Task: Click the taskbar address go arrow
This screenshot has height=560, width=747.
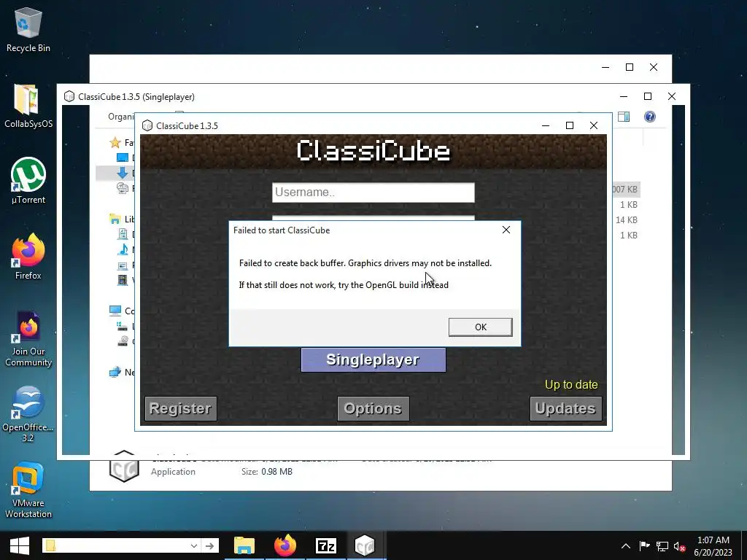Action: point(209,545)
